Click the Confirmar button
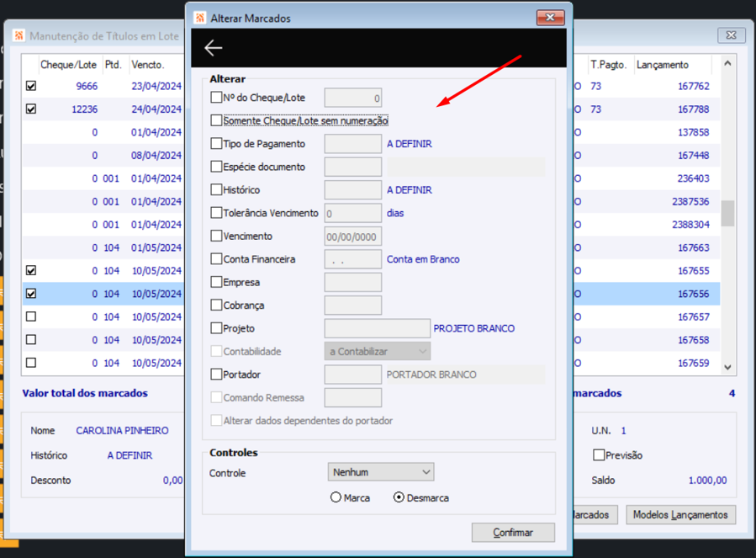 [513, 533]
